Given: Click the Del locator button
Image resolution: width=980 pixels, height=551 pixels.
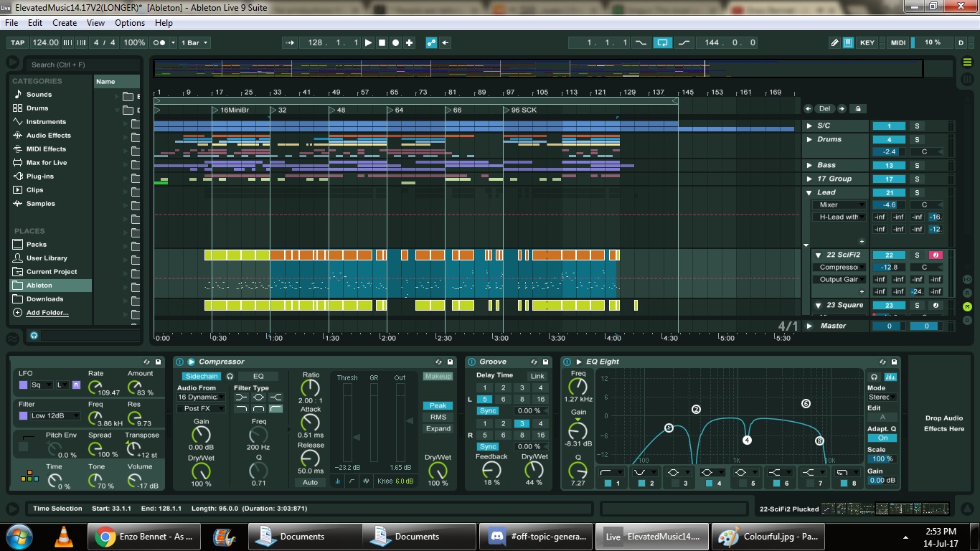Looking at the screenshot, I should click(824, 109).
